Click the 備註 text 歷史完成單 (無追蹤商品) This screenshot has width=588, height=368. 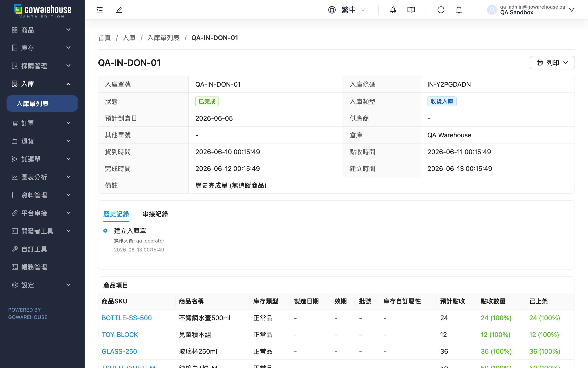[231, 185]
